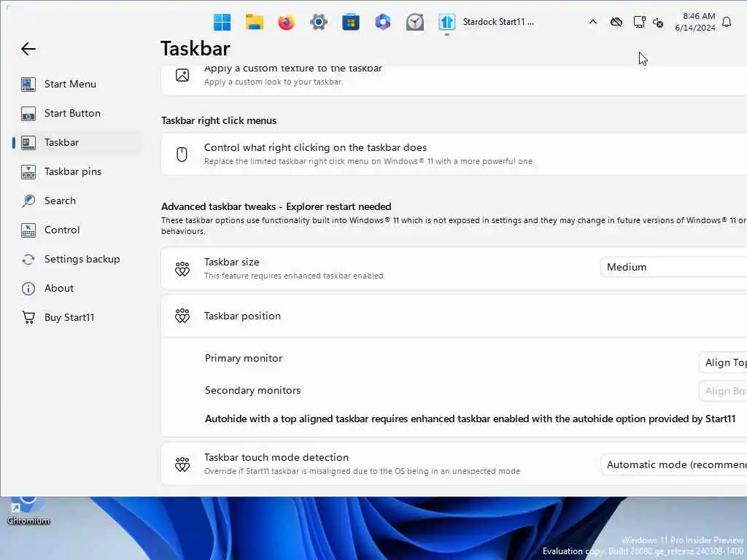Show hidden tray icons chevron
This screenshot has height=560, width=747.
[592, 22]
